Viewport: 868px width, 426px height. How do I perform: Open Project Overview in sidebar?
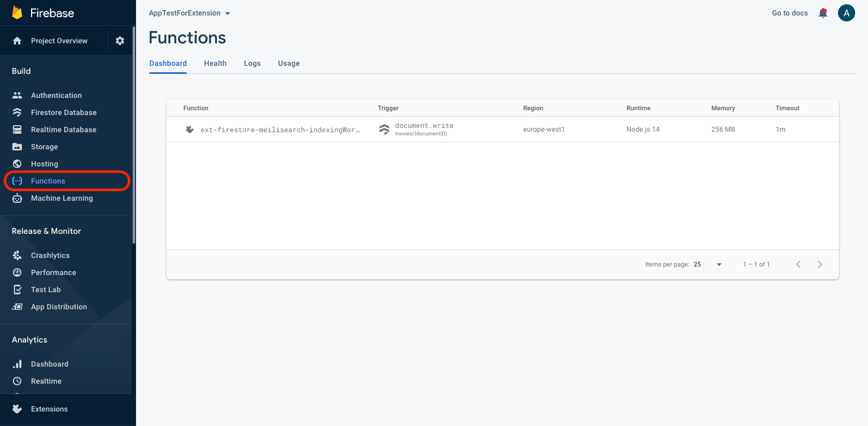(59, 41)
